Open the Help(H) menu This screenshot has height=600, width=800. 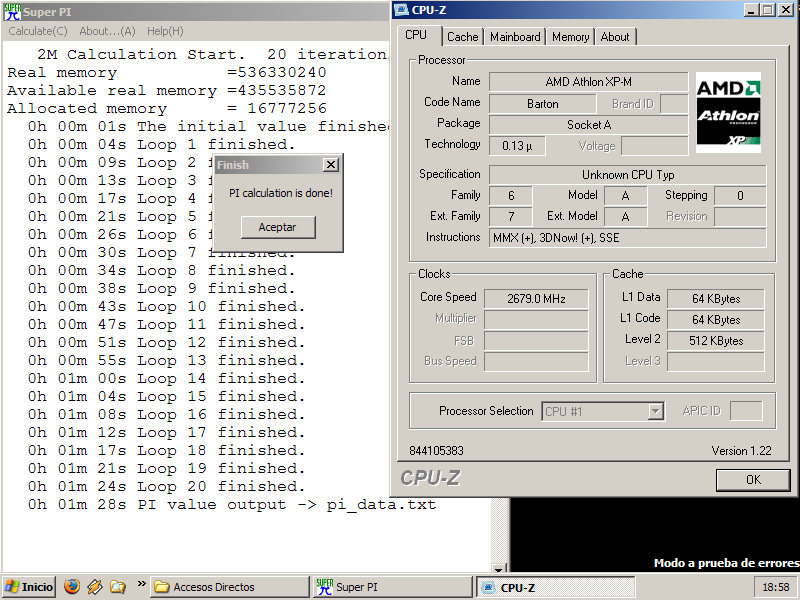tap(165, 31)
